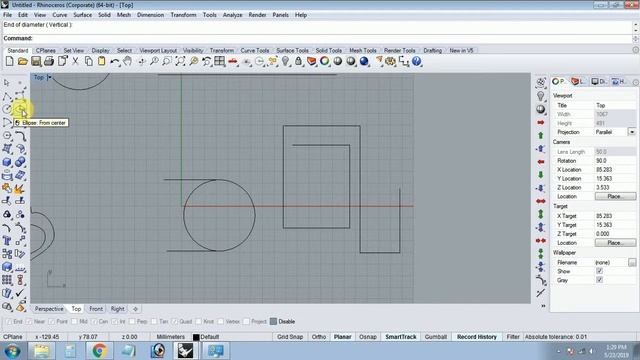640x360 pixels.
Task: Toggle the Mid osnap checkbox
Action: click(x=74, y=322)
